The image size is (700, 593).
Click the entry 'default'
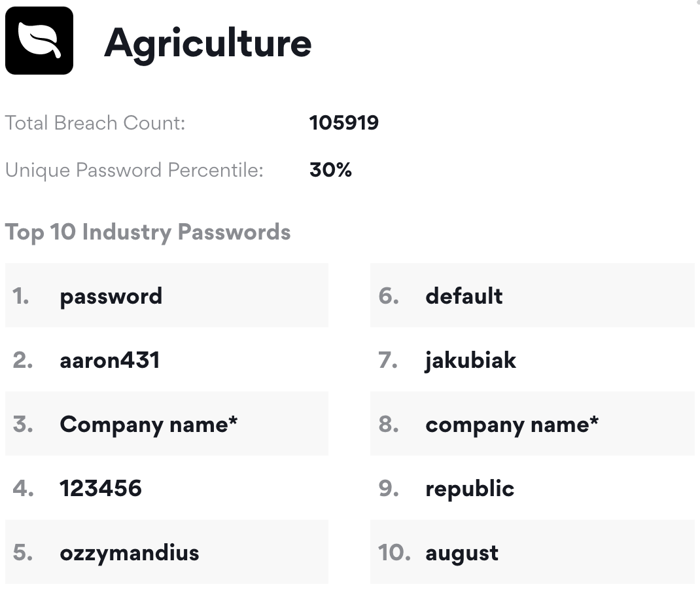(532, 295)
